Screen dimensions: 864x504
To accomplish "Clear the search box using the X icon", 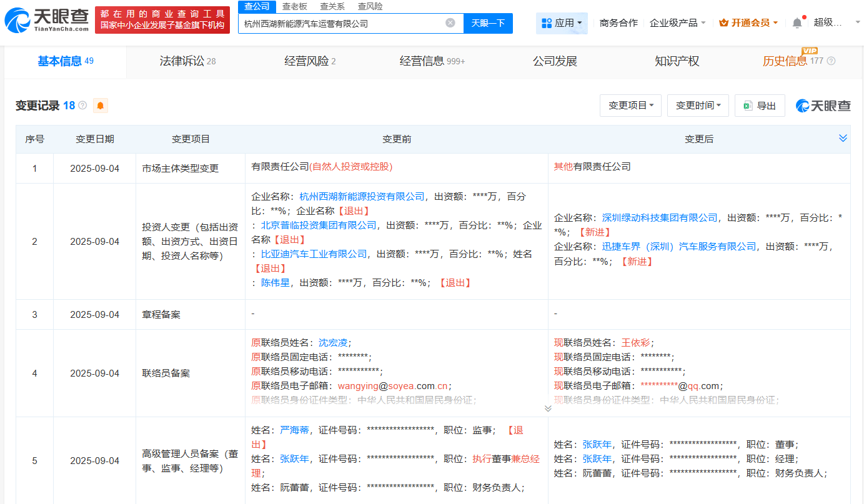I will click(x=449, y=23).
